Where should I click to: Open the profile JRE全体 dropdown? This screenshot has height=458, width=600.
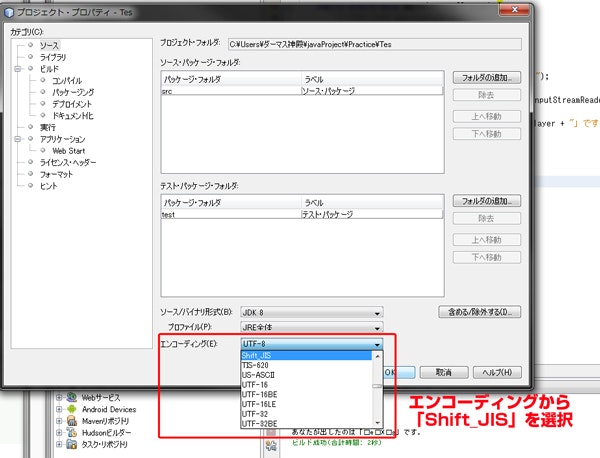pos(311,328)
